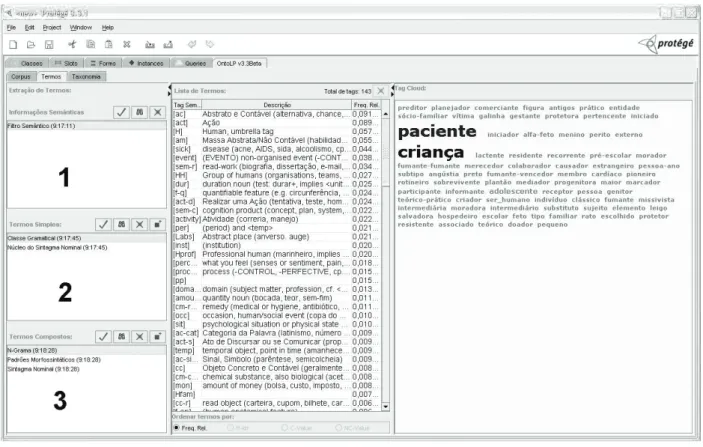Click the term list scrollbar down arrow
The height and width of the screenshot is (447, 703).
pyautogui.click(x=385, y=406)
